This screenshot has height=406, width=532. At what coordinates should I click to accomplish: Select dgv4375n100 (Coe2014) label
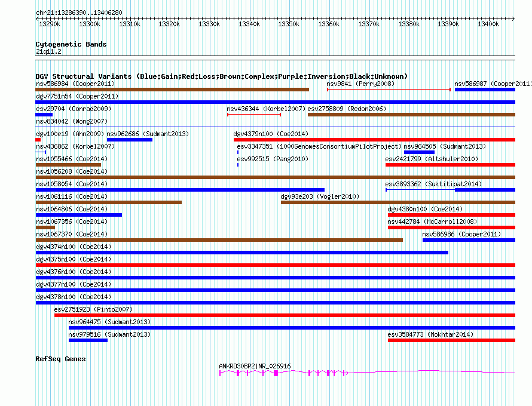74,259
